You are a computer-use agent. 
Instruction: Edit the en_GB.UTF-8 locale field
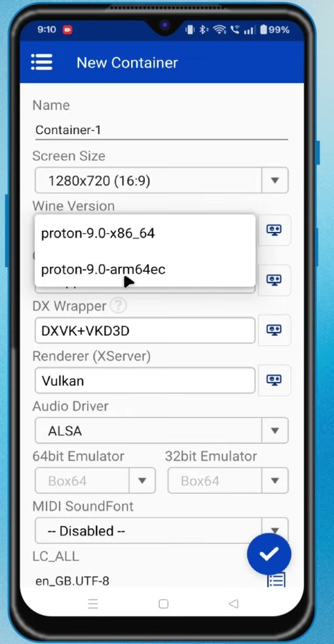pyautogui.click(x=148, y=581)
